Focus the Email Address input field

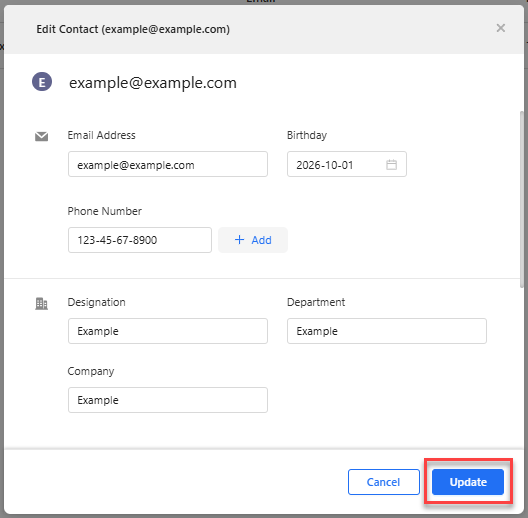(168, 164)
